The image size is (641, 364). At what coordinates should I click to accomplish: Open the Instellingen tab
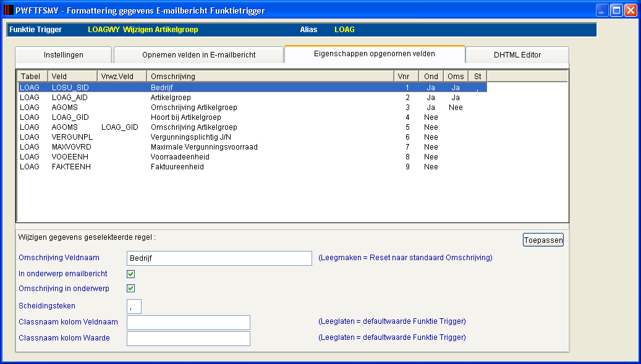tap(64, 55)
